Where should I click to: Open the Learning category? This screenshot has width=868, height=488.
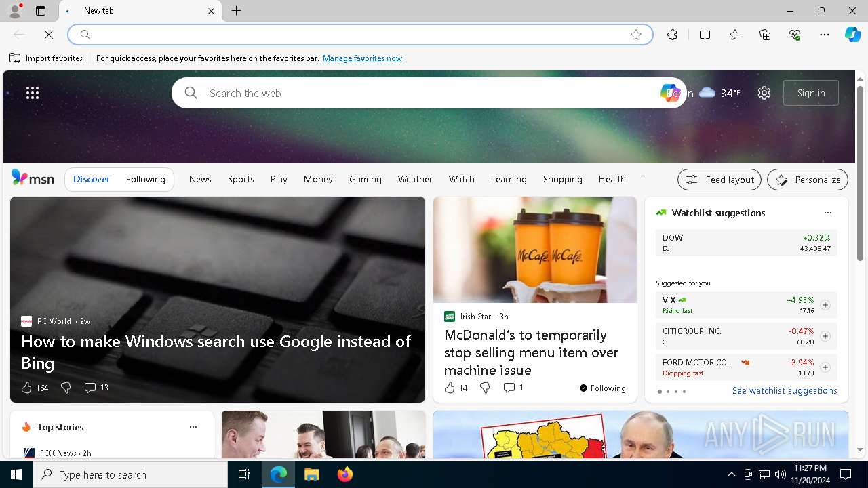coord(509,179)
